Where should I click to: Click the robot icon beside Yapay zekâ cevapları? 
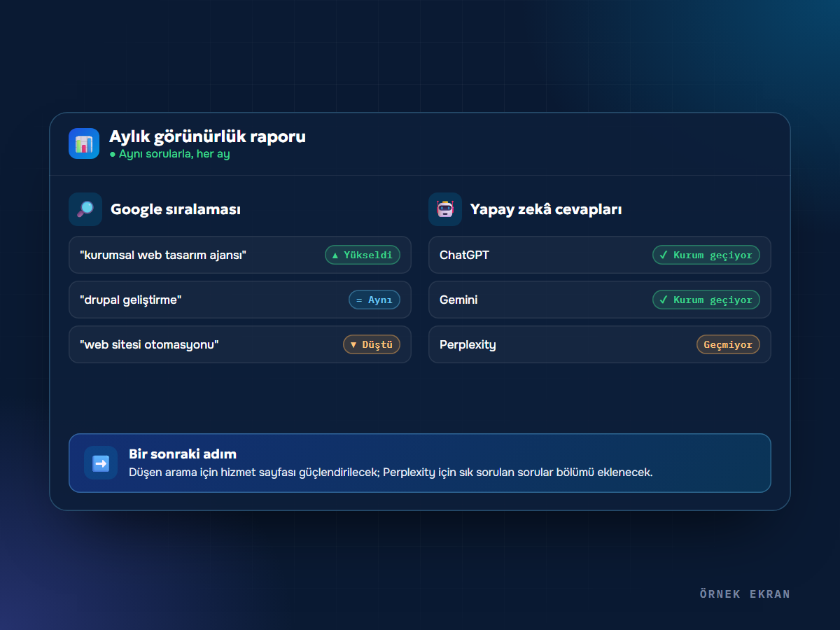(x=445, y=209)
